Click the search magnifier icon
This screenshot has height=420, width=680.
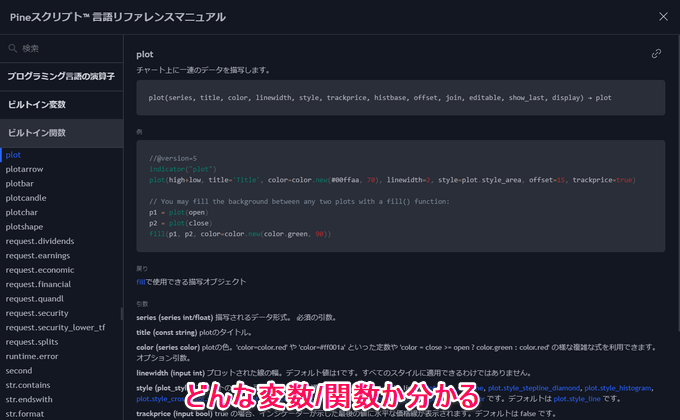[x=11, y=48]
